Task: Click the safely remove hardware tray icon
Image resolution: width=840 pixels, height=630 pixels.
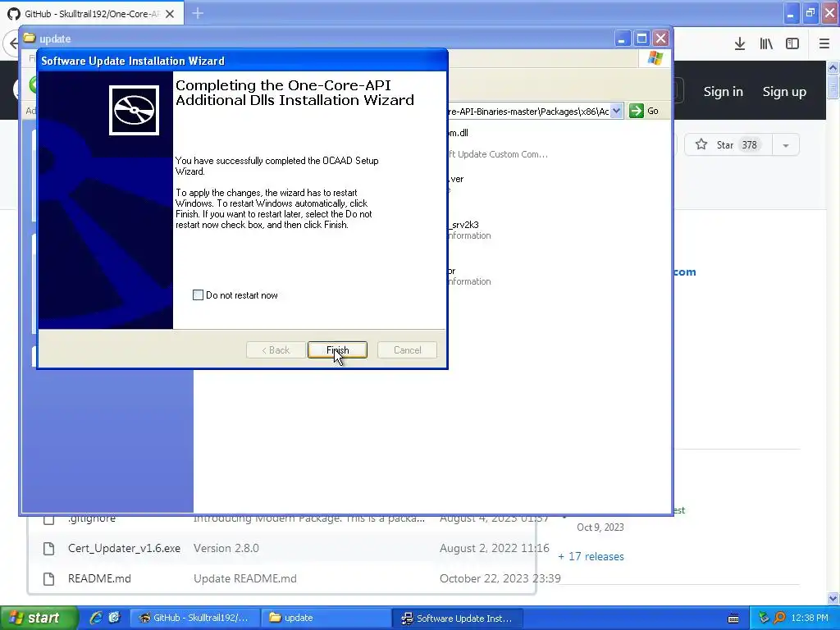Action: tap(764, 618)
